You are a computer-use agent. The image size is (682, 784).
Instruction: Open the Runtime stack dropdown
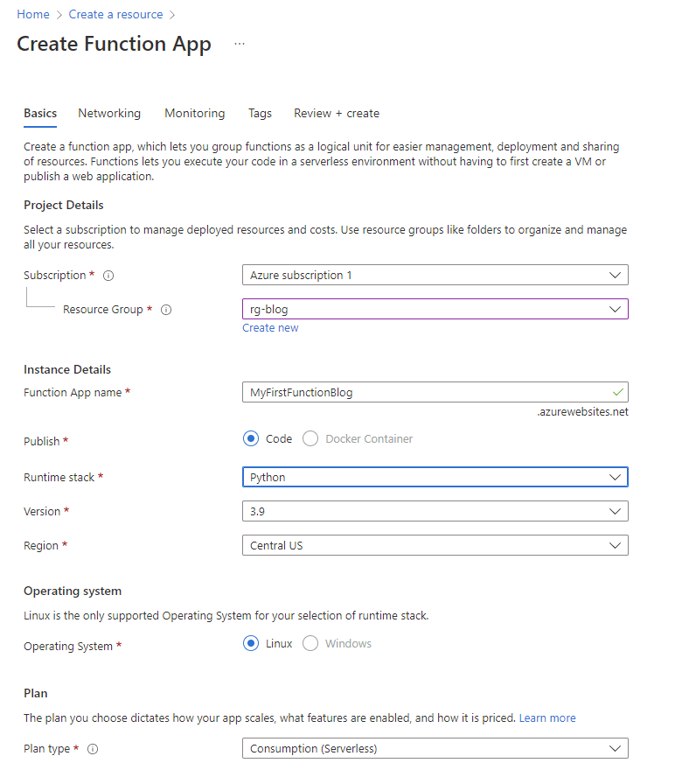point(435,477)
